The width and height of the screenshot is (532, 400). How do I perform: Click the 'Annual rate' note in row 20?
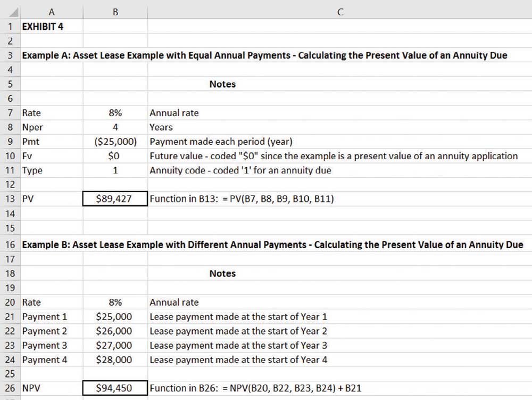click(x=174, y=302)
